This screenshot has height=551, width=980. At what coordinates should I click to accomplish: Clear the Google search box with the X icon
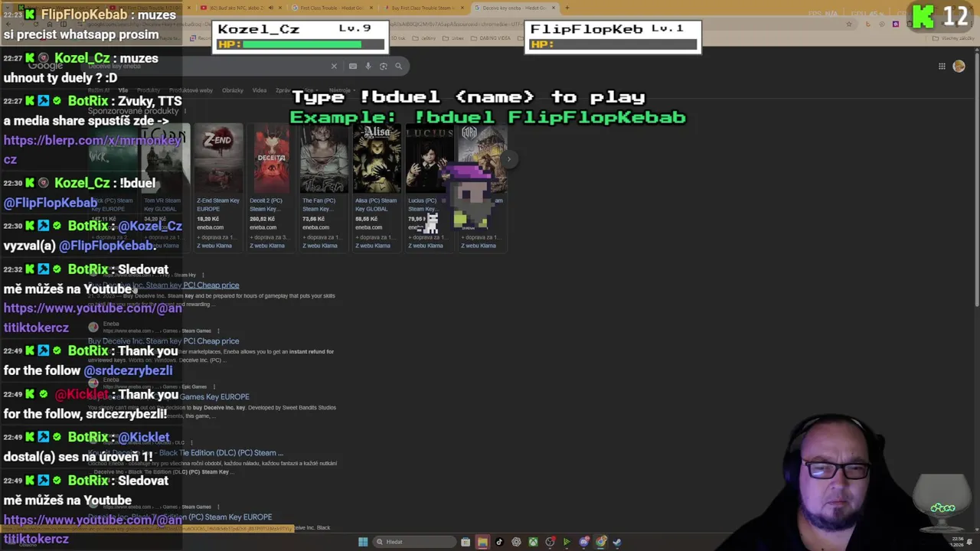click(x=334, y=66)
